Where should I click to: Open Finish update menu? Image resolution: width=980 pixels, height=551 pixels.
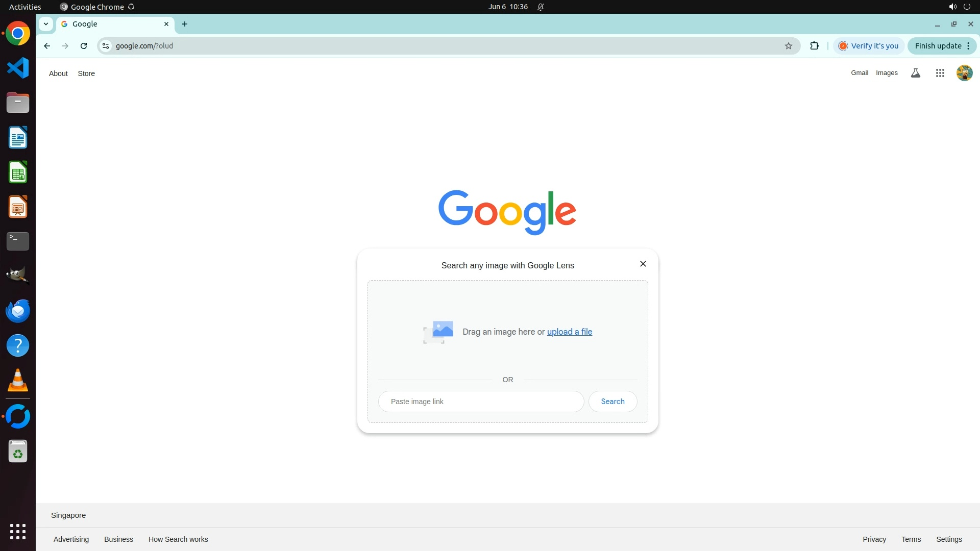(942, 46)
